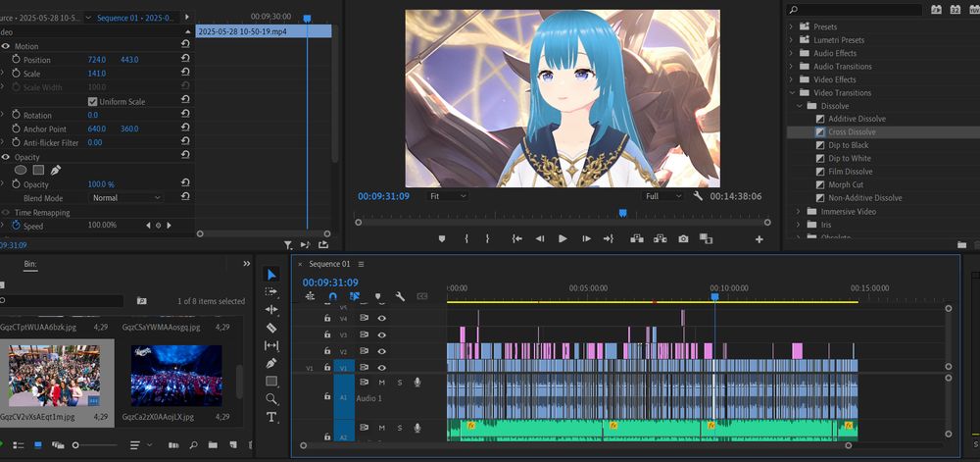Viewport: 980px width, 462px height.
Task: Click the rectangle mask icon under Opacity
Action: tap(38, 170)
